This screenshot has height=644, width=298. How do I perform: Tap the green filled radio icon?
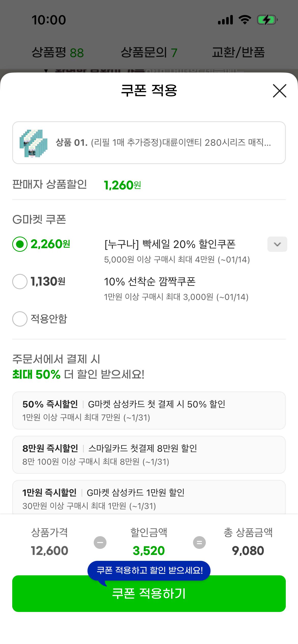[20, 245]
